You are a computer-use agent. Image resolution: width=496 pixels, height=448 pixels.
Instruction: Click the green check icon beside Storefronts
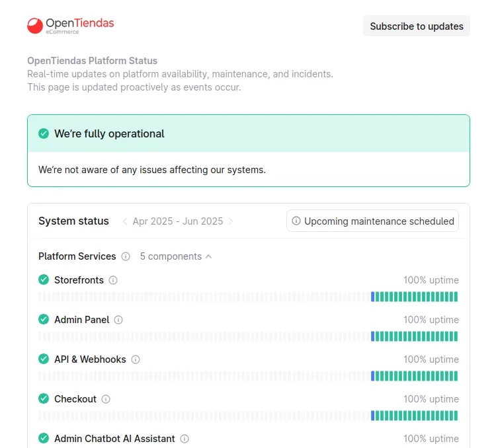[44, 280]
